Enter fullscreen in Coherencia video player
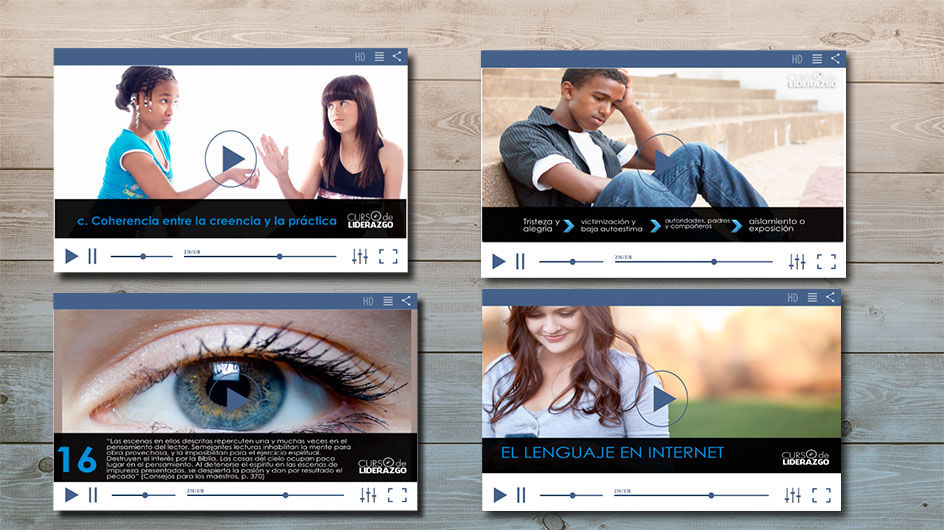Screen dimensions: 944x530 point(388,256)
